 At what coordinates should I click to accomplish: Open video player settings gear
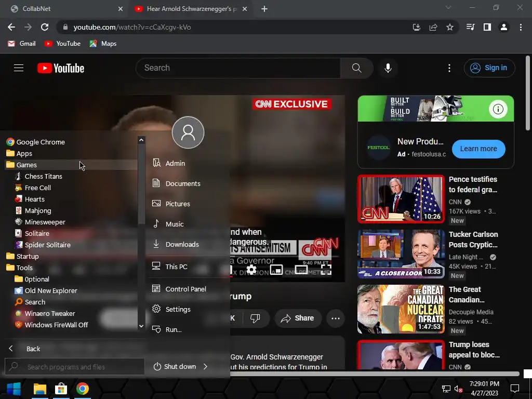pyautogui.click(x=251, y=270)
